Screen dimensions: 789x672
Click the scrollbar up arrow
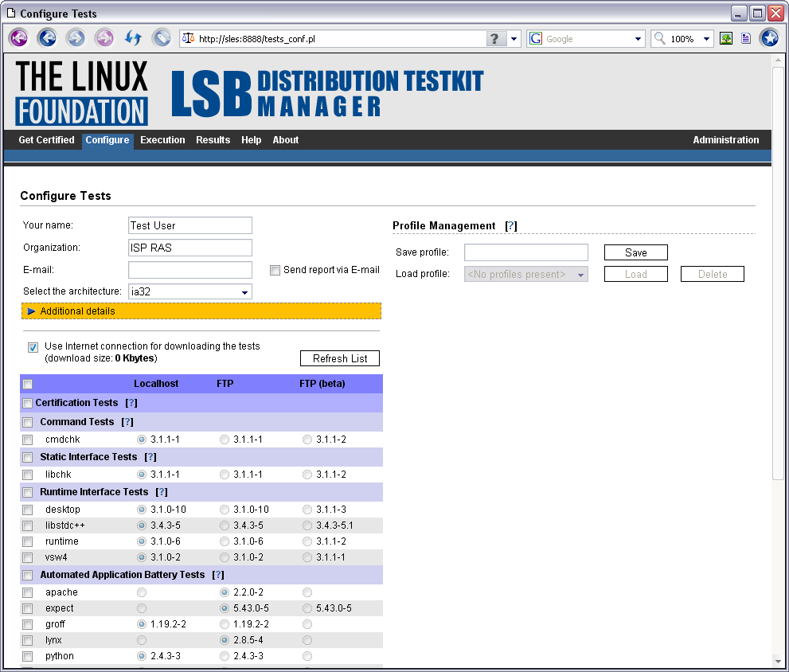point(778,60)
